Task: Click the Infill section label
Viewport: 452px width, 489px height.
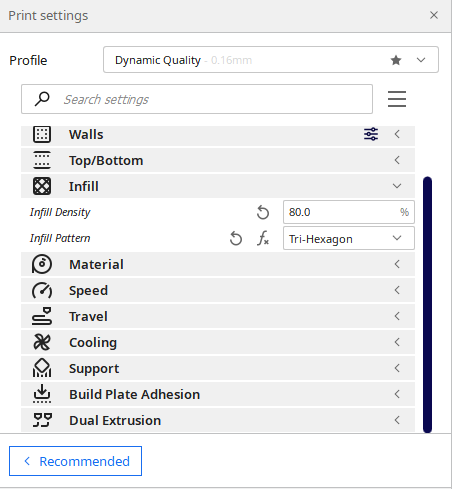Action: [x=84, y=186]
